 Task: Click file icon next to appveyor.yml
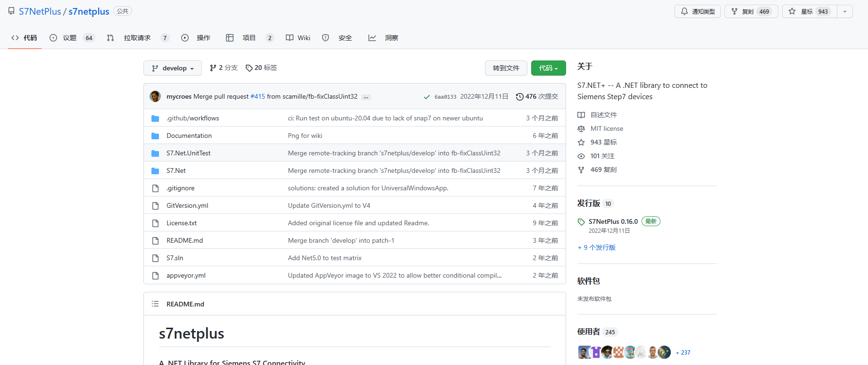pyautogui.click(x=155, y=276)
